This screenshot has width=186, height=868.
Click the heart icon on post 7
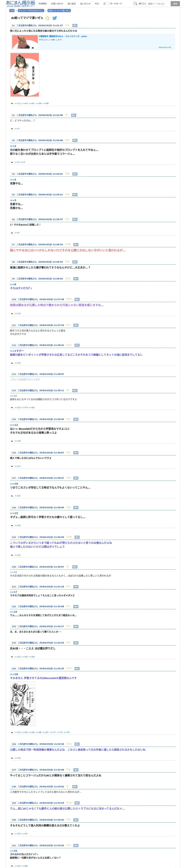66,244
